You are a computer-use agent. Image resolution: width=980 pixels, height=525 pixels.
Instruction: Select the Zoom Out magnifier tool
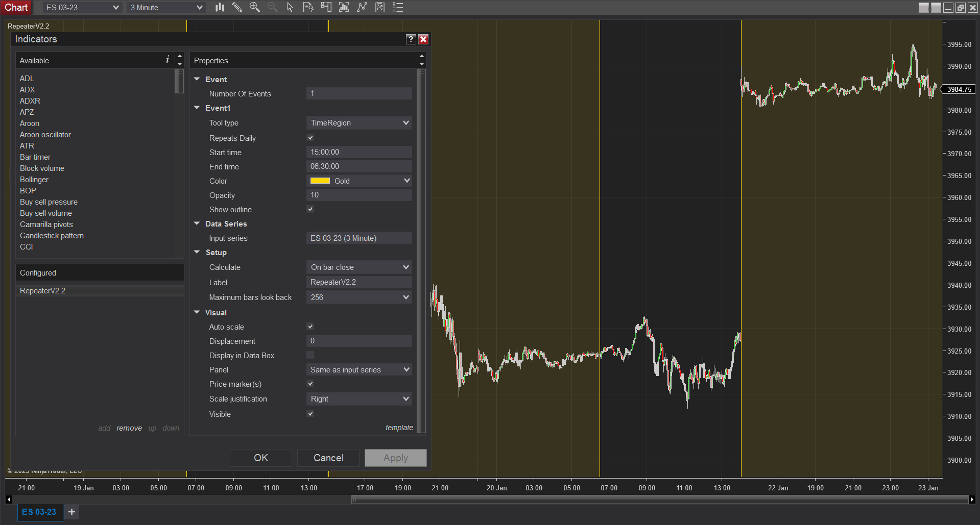pos(273,7)
